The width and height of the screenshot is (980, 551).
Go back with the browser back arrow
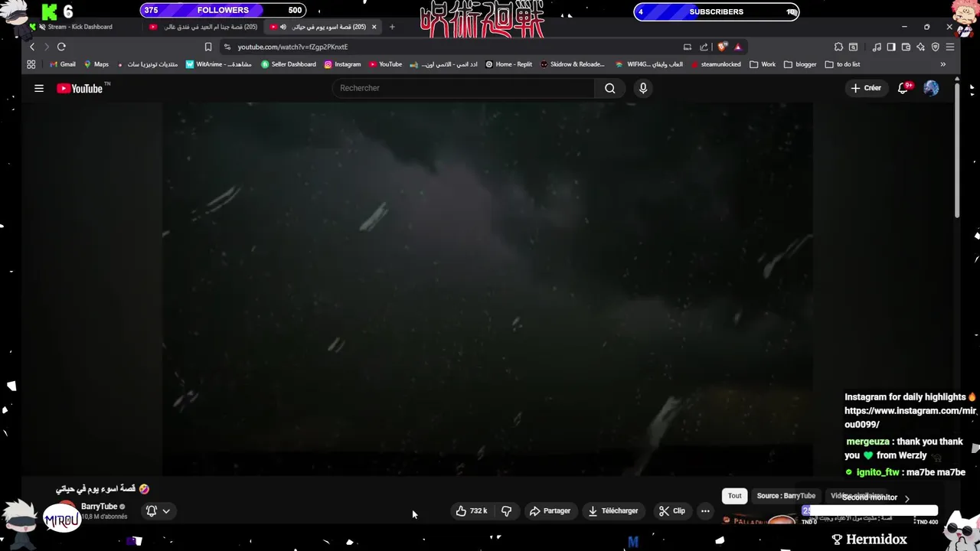pos(32,47)
